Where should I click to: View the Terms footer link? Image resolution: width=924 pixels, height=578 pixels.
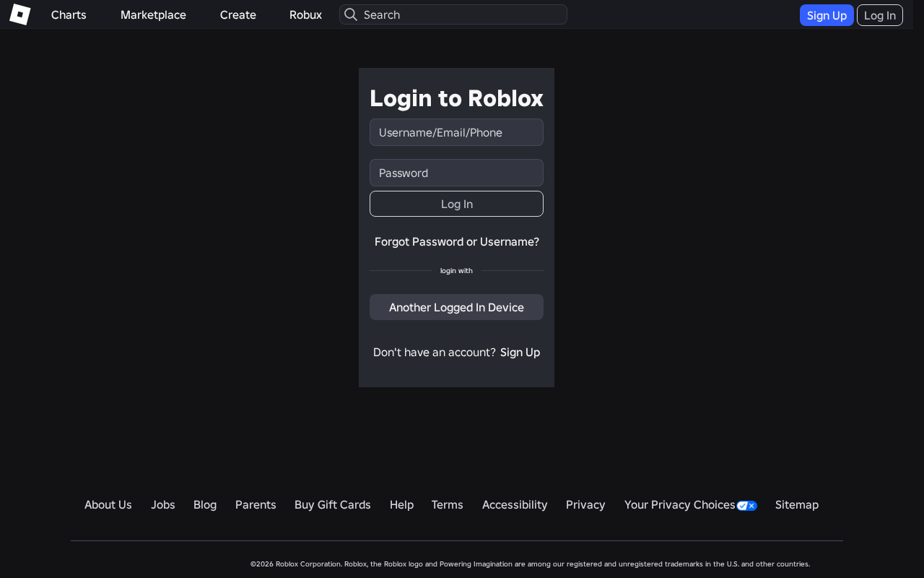(448, 504)
